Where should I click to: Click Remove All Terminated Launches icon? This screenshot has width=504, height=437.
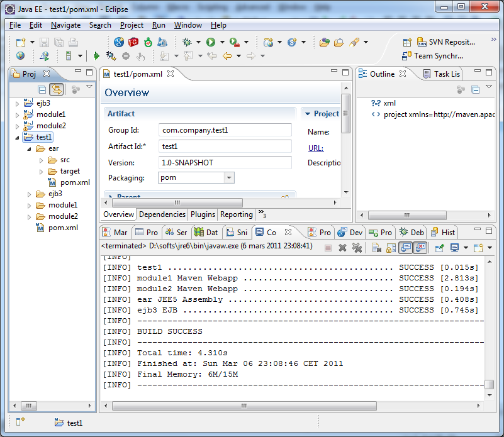point(357,248)
